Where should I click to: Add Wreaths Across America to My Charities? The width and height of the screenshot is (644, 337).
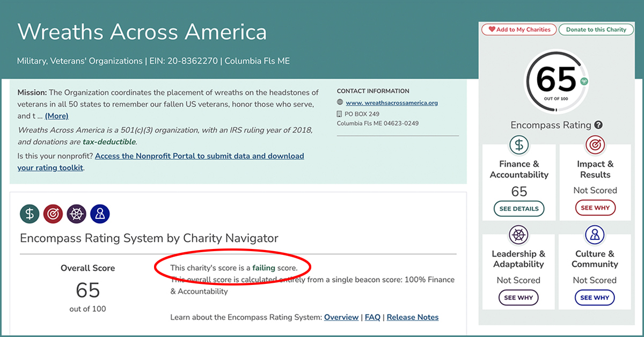(x=519, y=30)
